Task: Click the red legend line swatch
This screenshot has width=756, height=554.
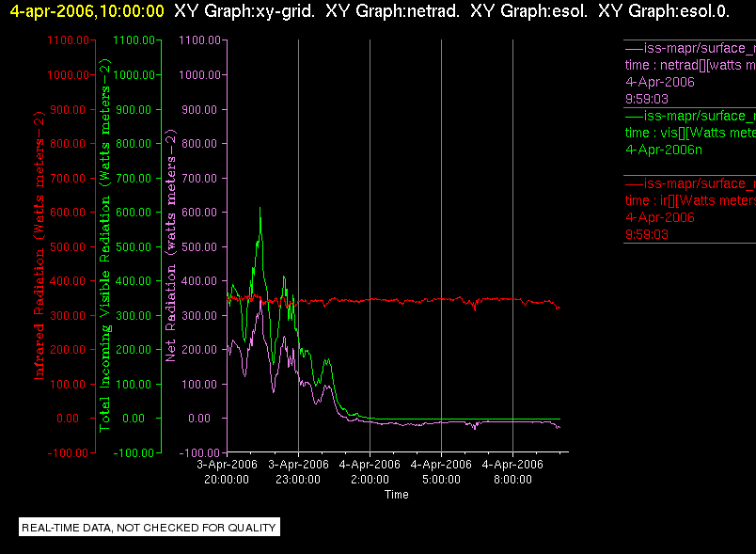Action: pyautogui.click(x=634, y=183)
